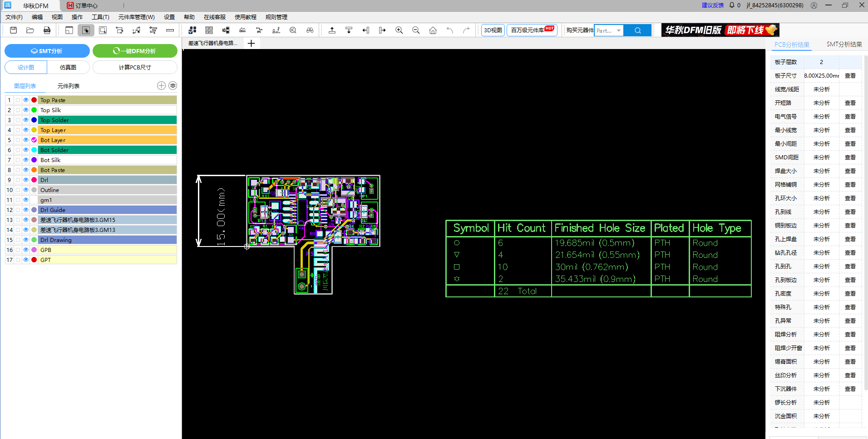Viewport: 868px width, 439px height.
Task: Add new tab with plus beside file tab
Action: pos(251,43)
